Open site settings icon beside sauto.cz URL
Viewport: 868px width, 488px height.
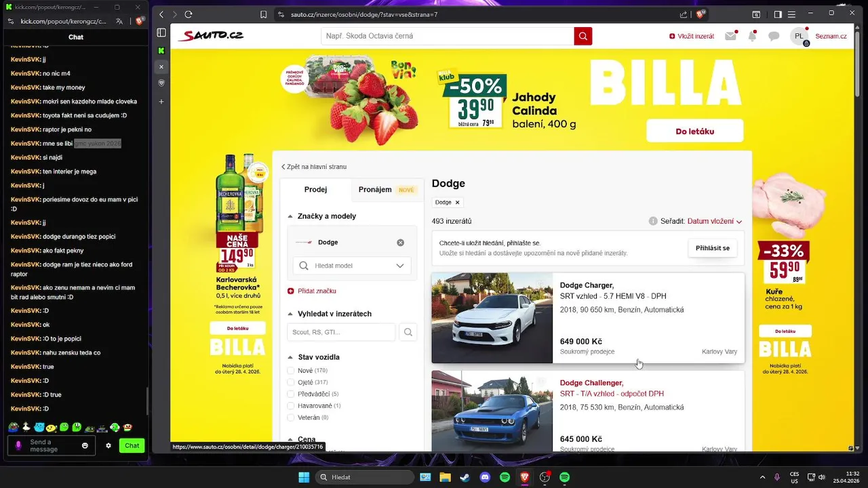click(x=281, y=14)
